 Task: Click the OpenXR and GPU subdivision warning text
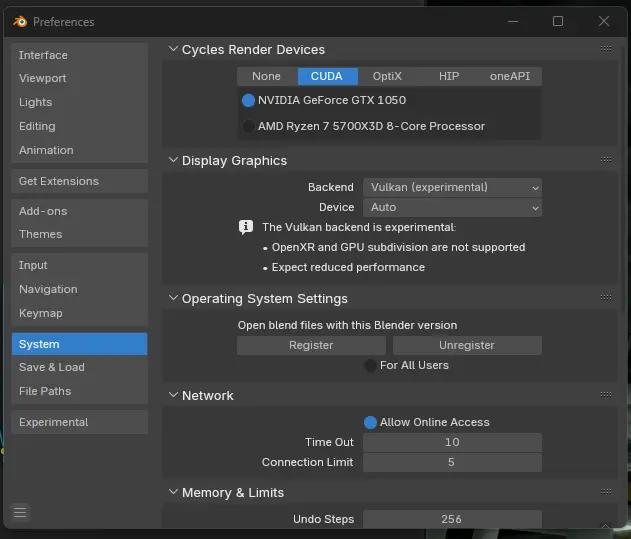398,247
